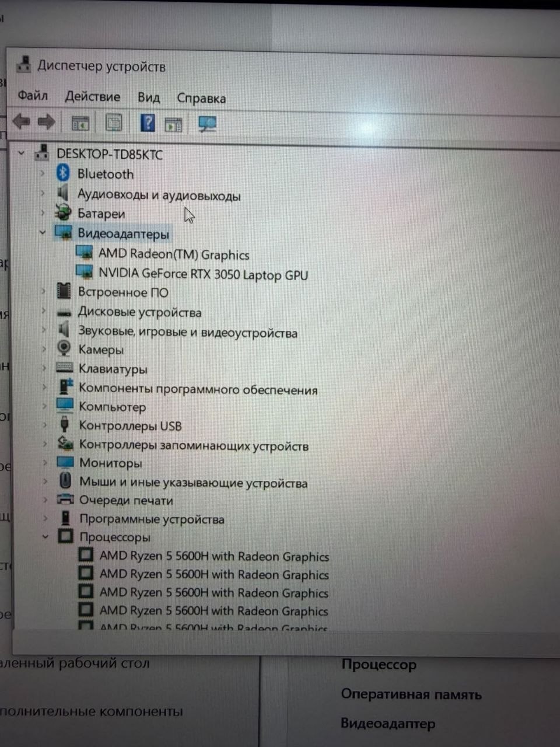Click the Встроенное ПО firmware icon

point(64,291)
